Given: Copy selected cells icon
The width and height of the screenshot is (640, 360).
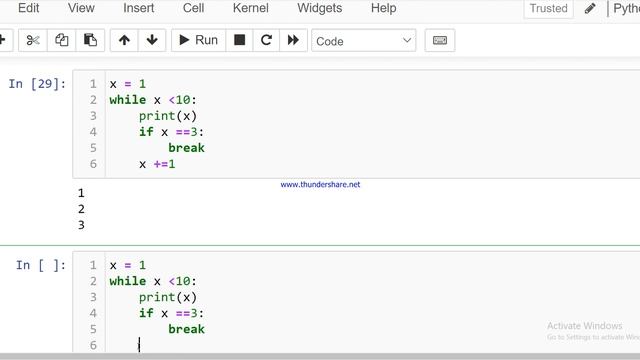Looking at the screenshot, I should pos(62,40).
